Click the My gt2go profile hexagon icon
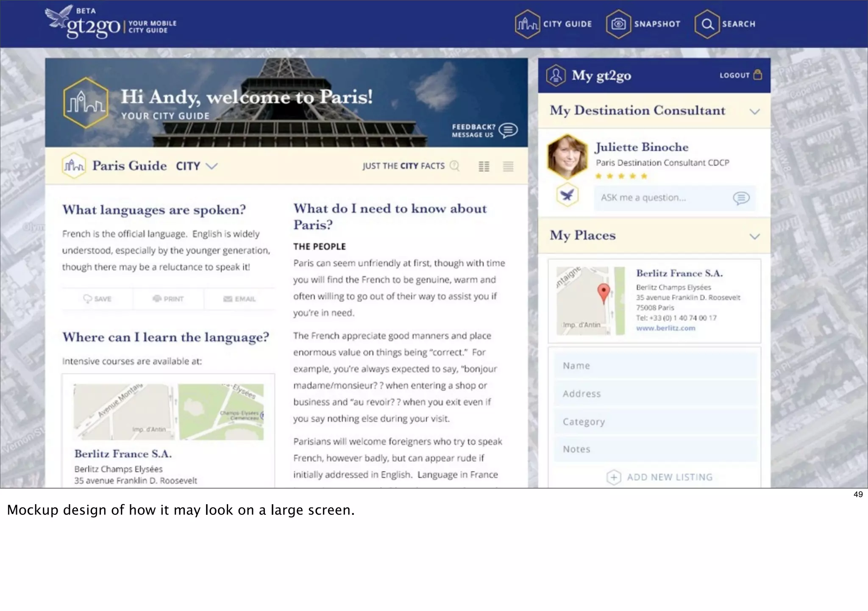The image size is (868, 611). point(556,75)
